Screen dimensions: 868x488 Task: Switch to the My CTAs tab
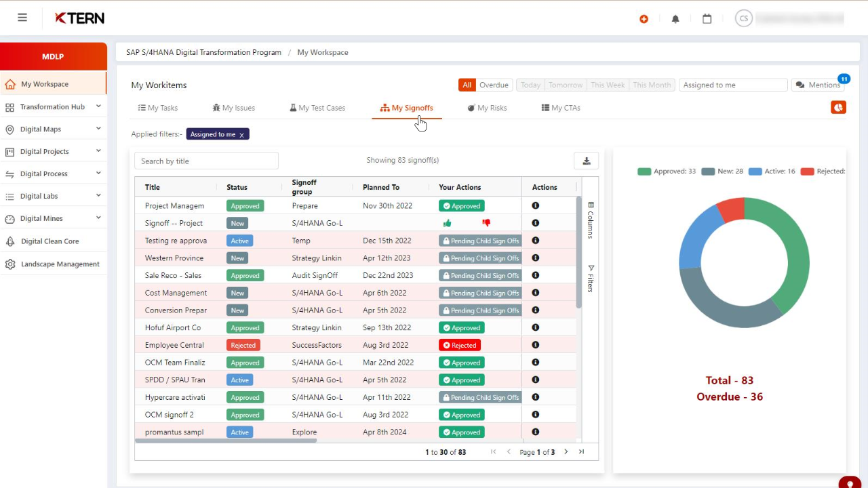[x=561, y=108]
